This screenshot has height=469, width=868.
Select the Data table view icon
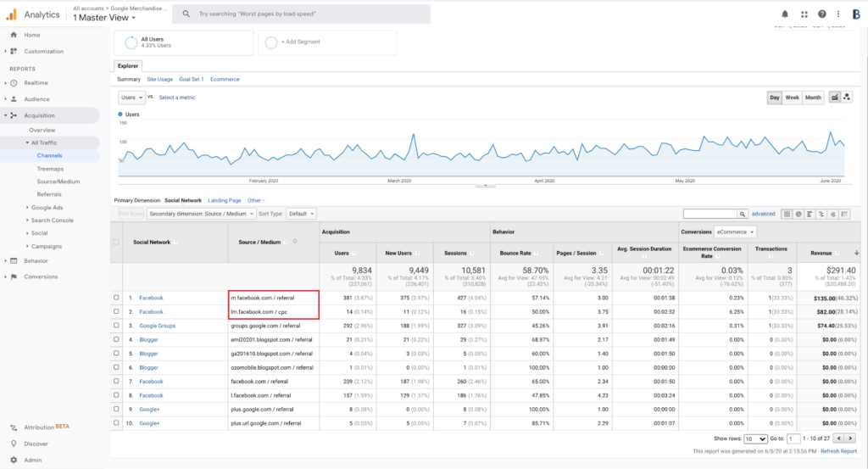(x=787, y=214)
